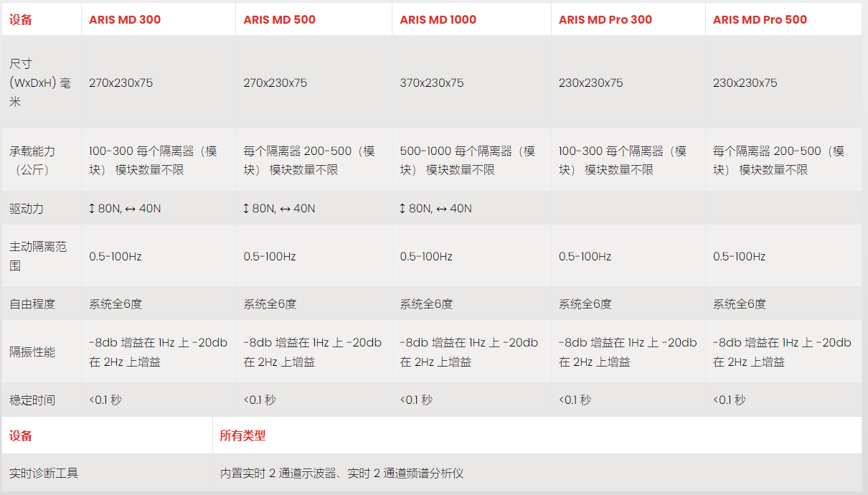
Task: Select the 所有类型 header cell
Action: point(242,435)
